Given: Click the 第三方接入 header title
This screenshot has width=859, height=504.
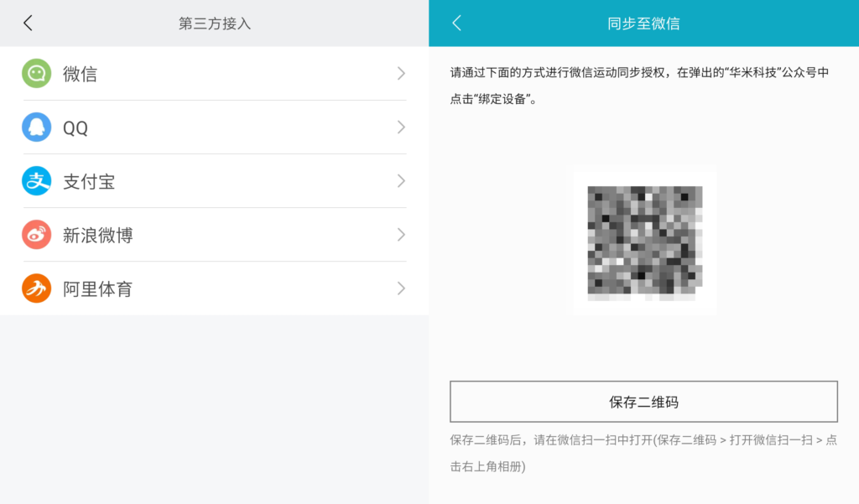Looking at the screenshot, I should coord(214,23).
